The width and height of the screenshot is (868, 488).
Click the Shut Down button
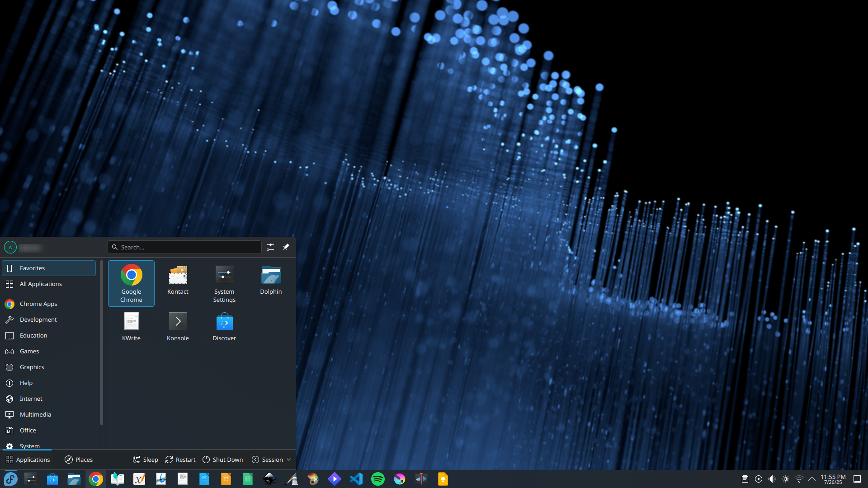[x=222, y=460]
